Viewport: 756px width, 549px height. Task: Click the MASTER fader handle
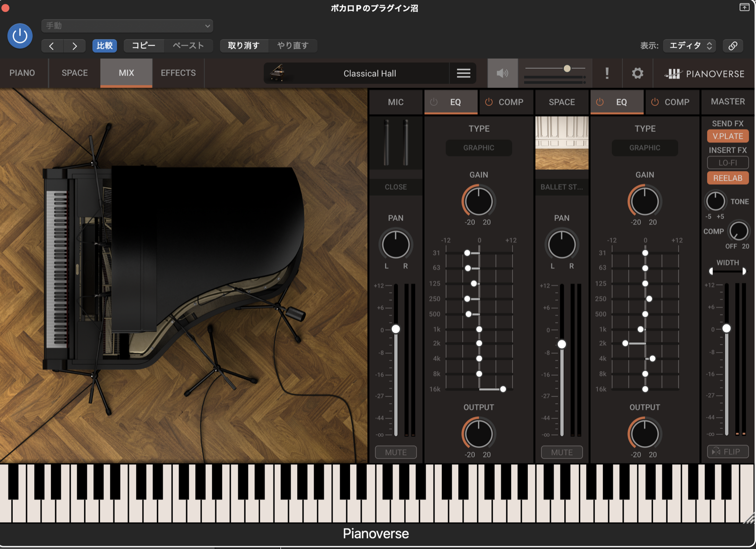pos(727,328)
